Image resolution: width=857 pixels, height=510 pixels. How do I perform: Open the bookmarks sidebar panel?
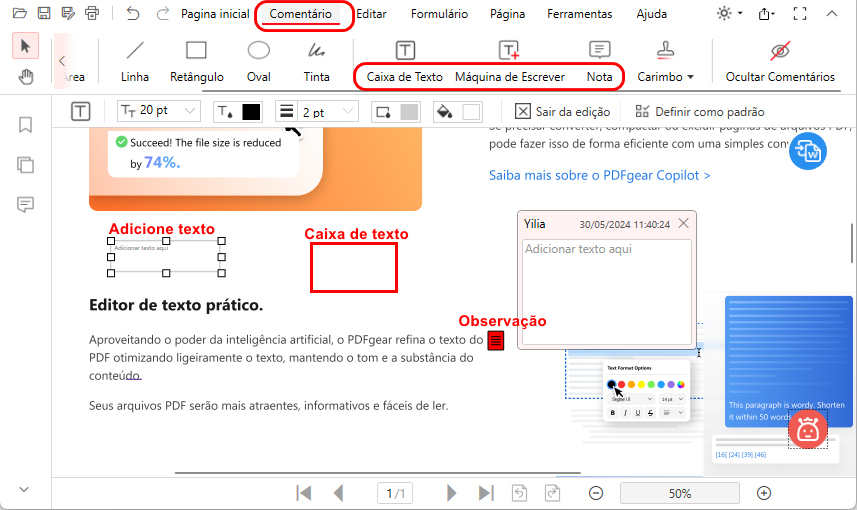pyautogui.click(x=25, y=125)
